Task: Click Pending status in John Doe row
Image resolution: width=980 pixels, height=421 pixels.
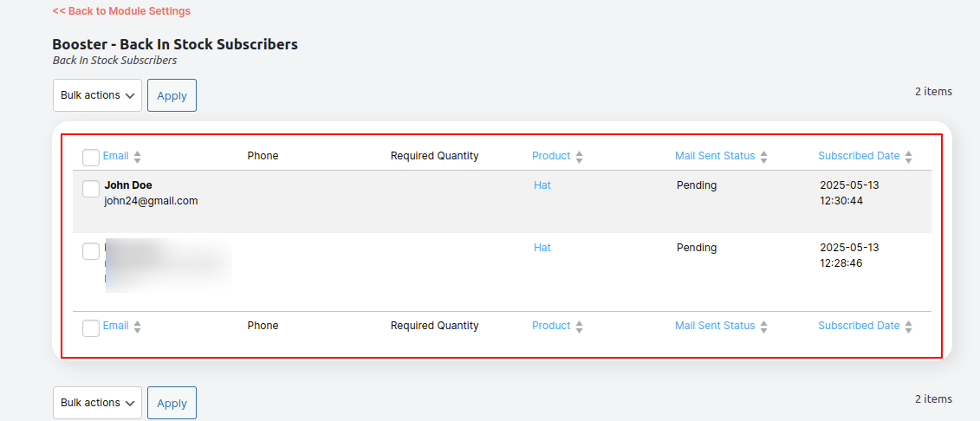Action: pos(697,185)
